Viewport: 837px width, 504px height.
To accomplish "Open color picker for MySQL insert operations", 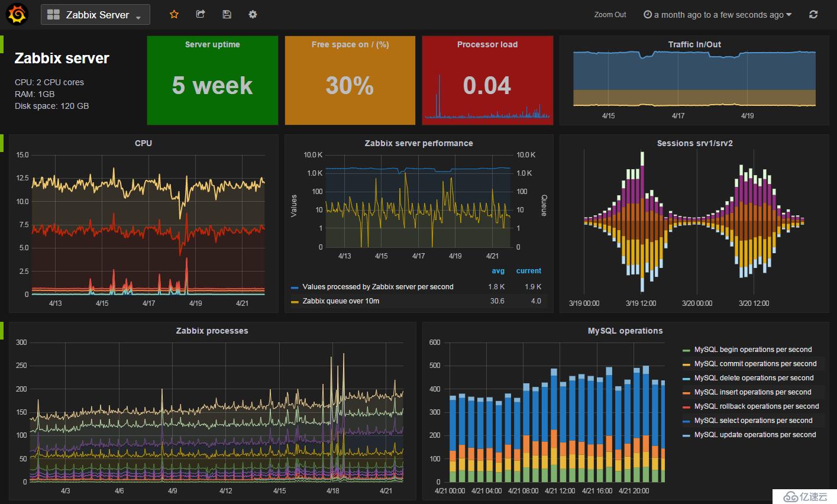I will click(686, 393).
